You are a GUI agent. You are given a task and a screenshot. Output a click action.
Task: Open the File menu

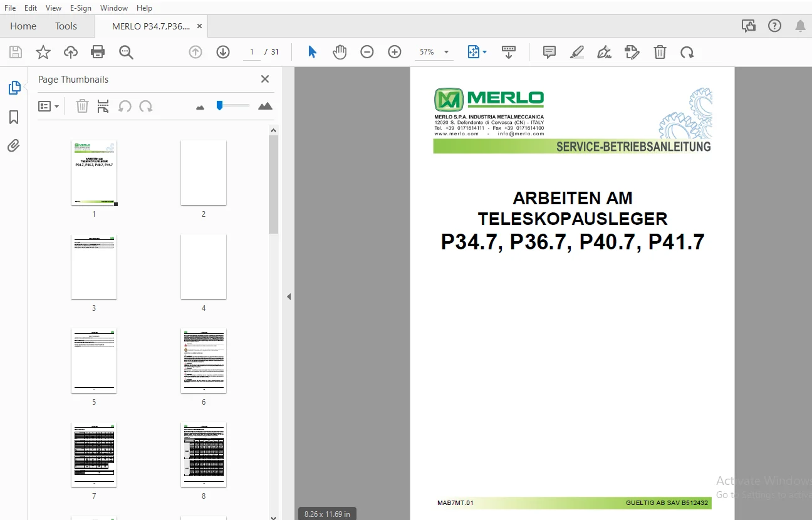point(10,8)
